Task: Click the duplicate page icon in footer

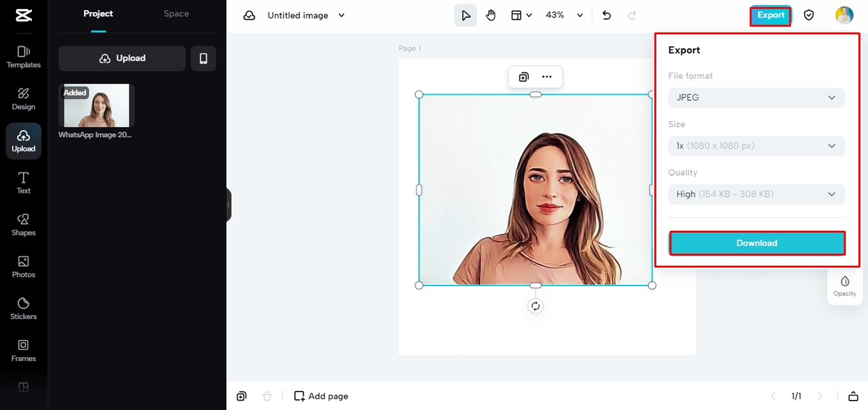Action: [x=242, y=396]
